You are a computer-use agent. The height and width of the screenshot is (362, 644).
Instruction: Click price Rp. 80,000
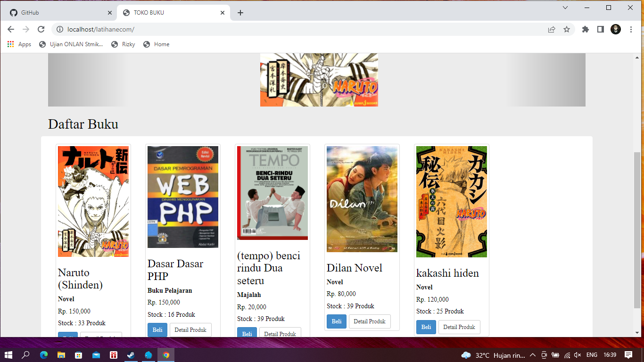click(x=341, y=294)
